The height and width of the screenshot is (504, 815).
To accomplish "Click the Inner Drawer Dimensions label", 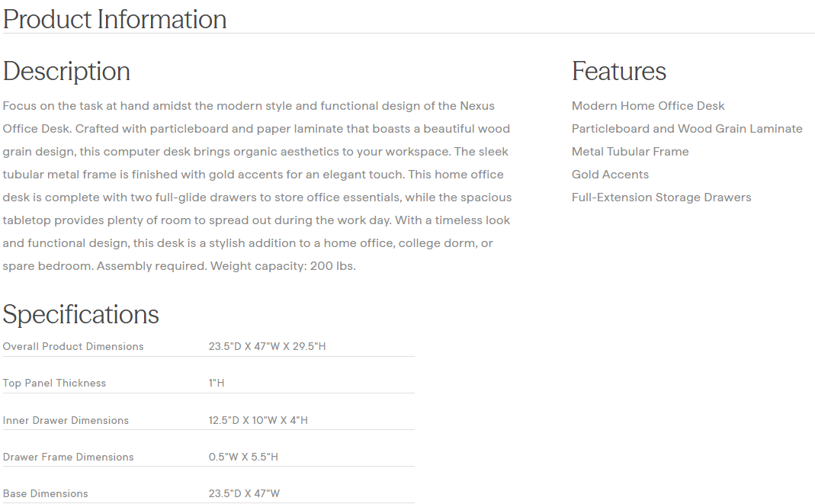I will [66, 420].
